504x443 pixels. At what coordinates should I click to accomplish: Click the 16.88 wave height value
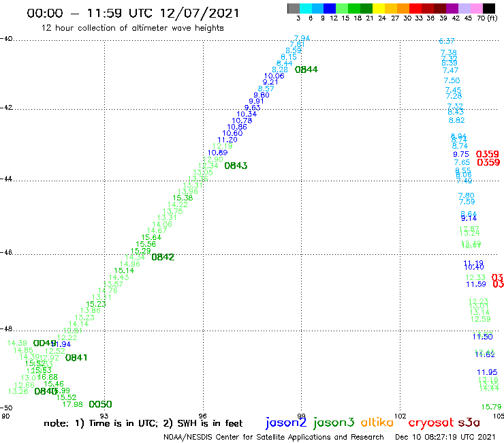point(48,377)
